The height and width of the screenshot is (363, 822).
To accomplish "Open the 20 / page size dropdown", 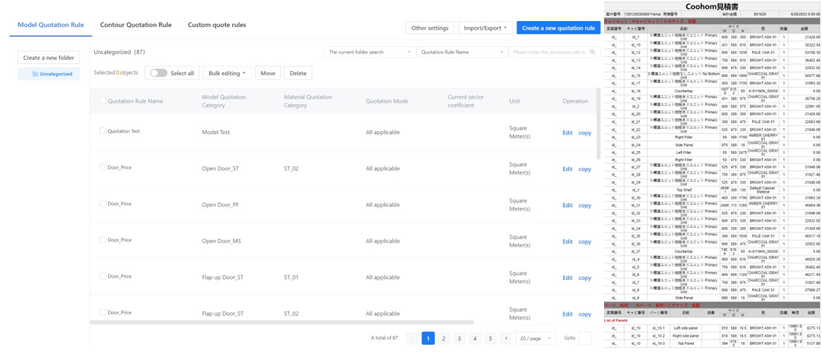I will 535,338.
